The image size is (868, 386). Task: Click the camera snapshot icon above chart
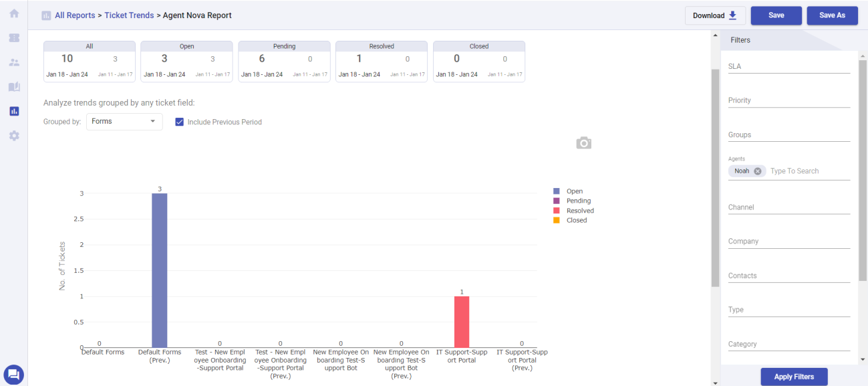[x=584, y=143]
